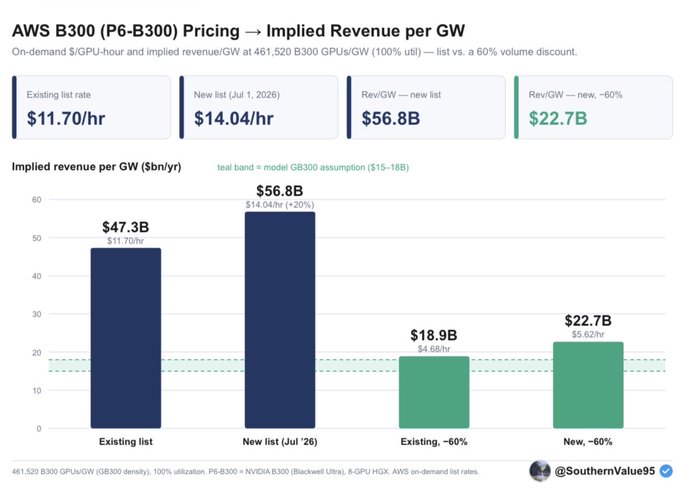Click the Existing list navy bar
This screenshot has width=680, height=489.
pos(126,338)
